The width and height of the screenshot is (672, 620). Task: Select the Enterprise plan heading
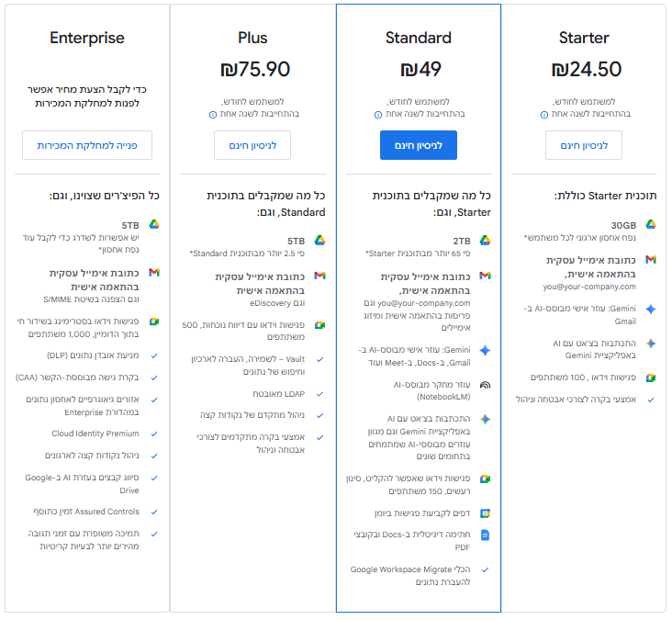(x=87, y=38)
